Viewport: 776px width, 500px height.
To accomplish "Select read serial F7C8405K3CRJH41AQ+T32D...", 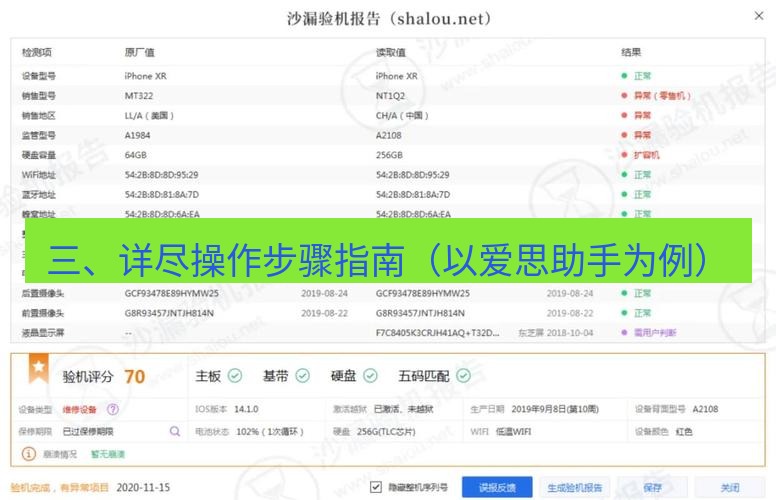I will 437,333.
